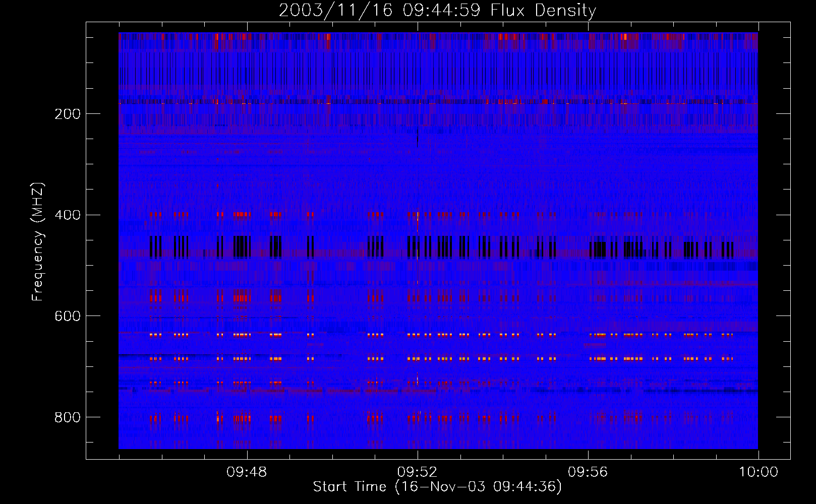Image resolution: width=816 pixels, height=504 pixels.
Task: Click the 600 frequency tick label
Action: pyautogui.click(x=68, y=316)
